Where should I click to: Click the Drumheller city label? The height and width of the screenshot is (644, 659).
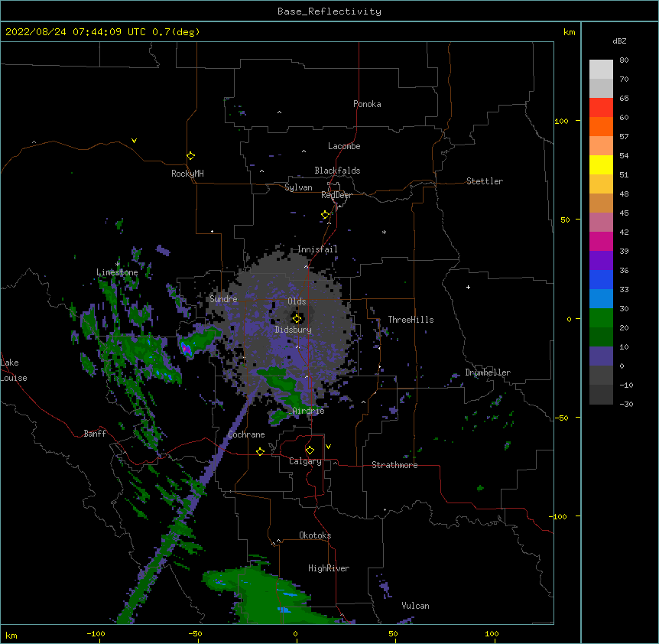(x=488, y=372)
